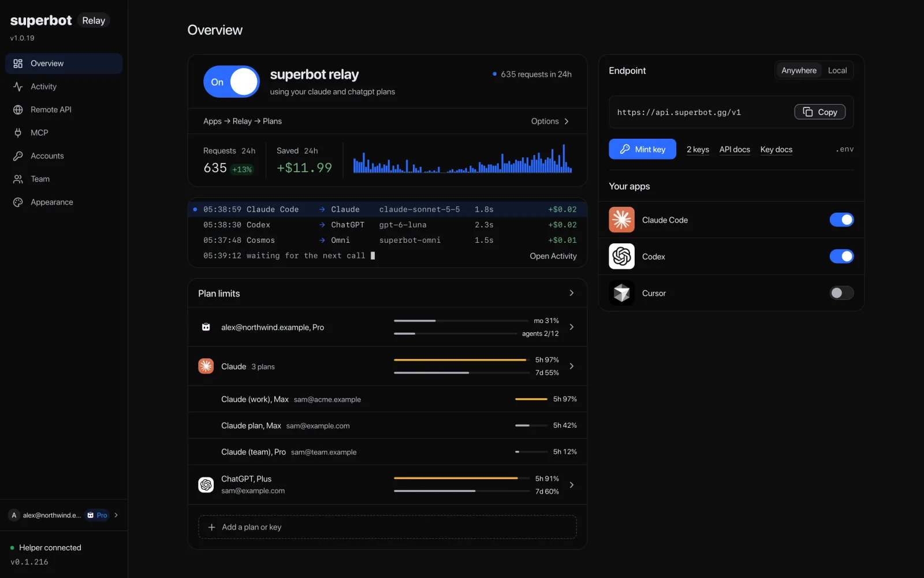Click the arrow icon in Claude Code log row
Viewport: 924px width, 578px height.
click(x=322, y=209)
